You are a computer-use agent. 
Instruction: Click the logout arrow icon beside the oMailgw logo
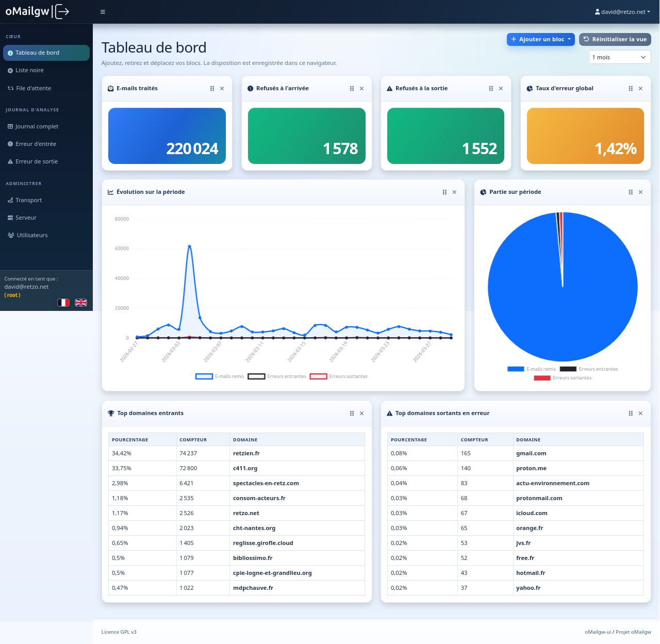pos(62,11)
